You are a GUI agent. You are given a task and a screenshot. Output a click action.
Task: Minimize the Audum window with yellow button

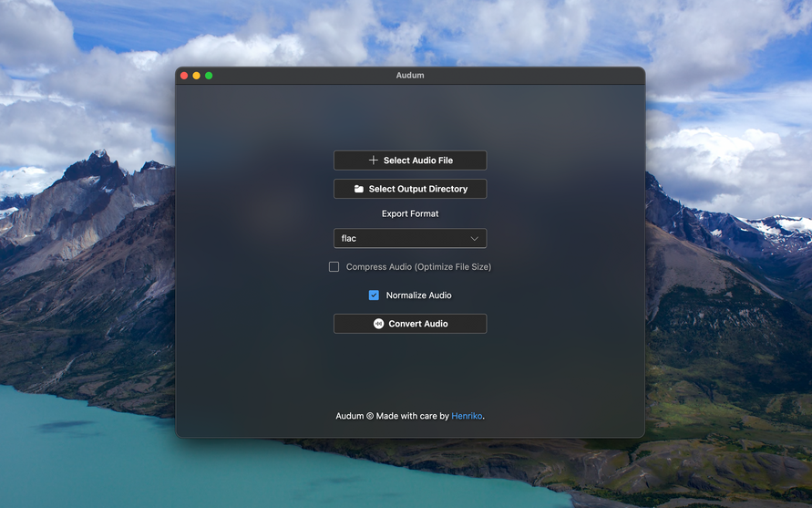click(196, 76)
